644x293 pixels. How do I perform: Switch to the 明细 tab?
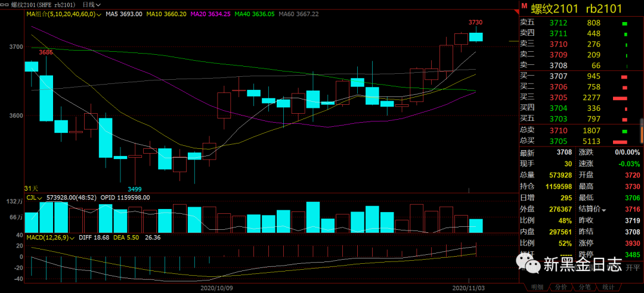537,287
